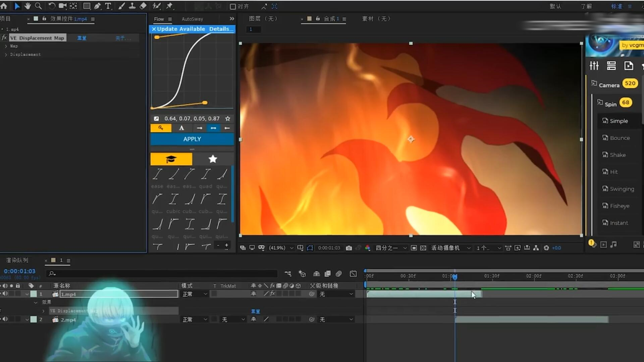The image size is (644, 362).
Task: Select the Brush tool
Action: 121,6
